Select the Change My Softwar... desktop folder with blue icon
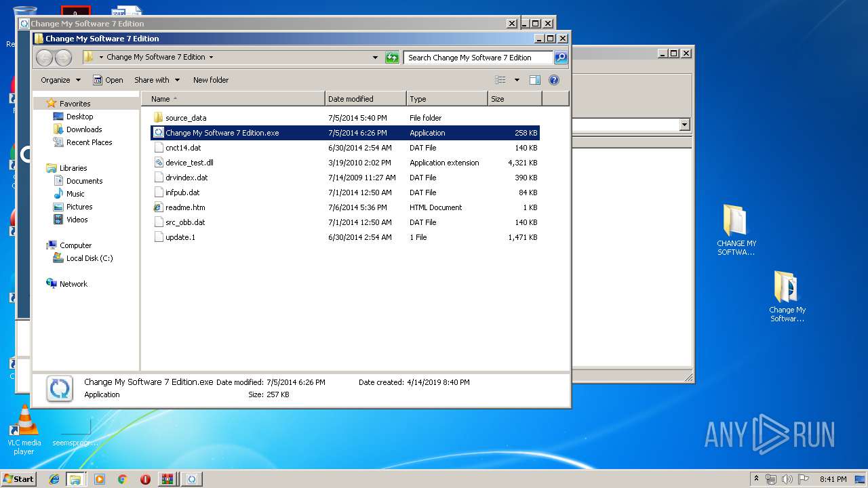Viewport: 868px width, 488px height. point(787,297)
